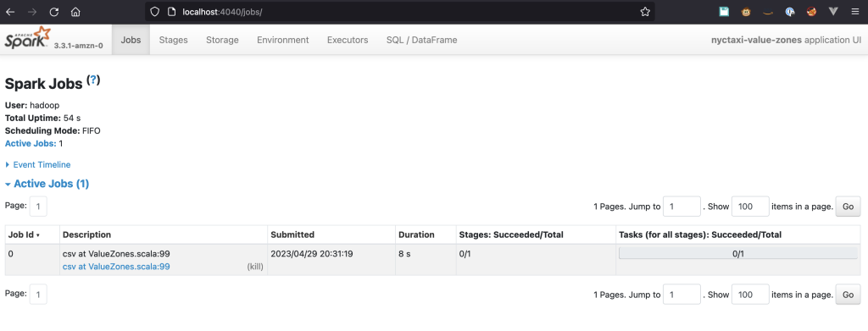Sort by the Job Id column arrow
The height and width of the screenshot is (331, 868).
[37, 235]
